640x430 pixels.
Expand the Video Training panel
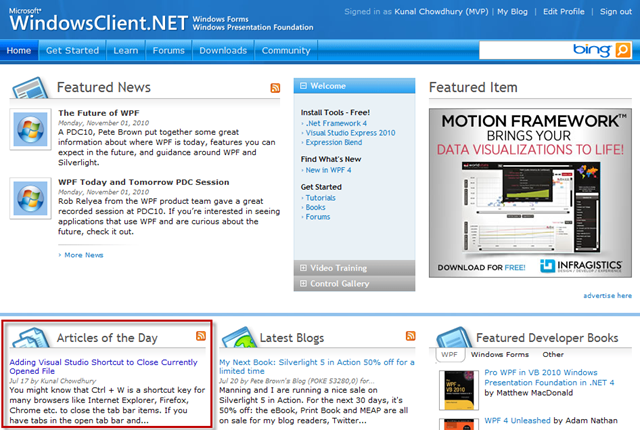(303, 268)
